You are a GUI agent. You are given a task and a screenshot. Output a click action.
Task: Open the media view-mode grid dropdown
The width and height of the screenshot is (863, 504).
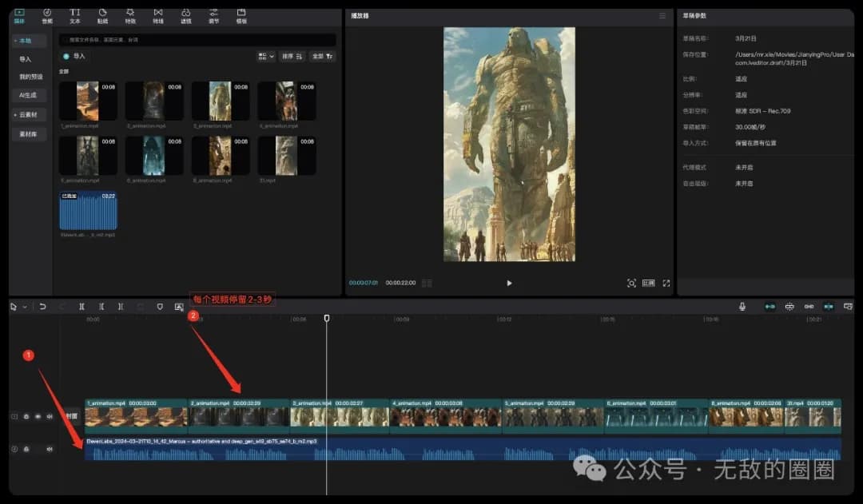click(x=265, y=57)
